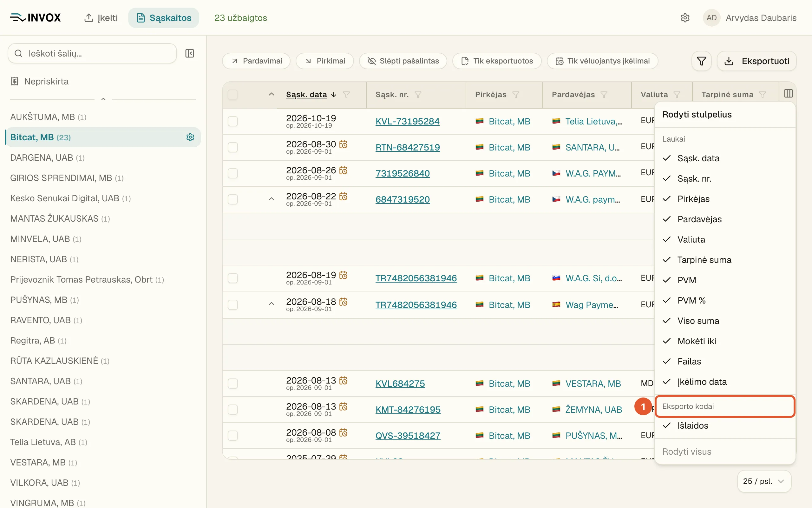Focus the Ieškoti šalių search field
This screenshot has height=508, width=812.
tap(92, 53)
